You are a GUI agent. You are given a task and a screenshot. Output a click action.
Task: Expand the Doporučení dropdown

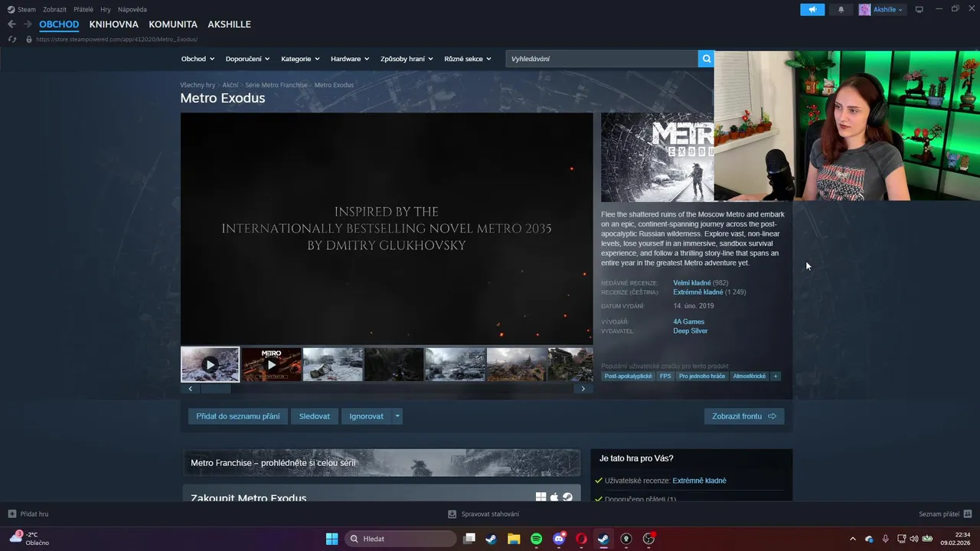coord(247,59)
